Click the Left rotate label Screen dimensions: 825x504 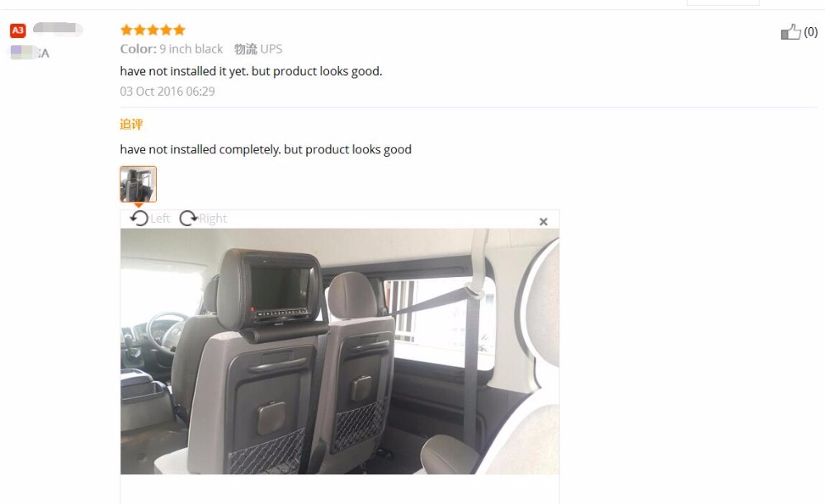pos(160,219)
